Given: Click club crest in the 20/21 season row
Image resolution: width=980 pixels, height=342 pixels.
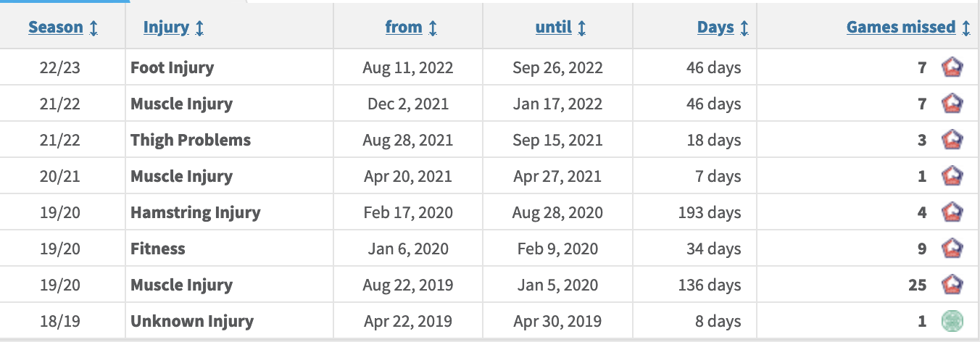Looking at the screenshot, I should tap(952, 177).
